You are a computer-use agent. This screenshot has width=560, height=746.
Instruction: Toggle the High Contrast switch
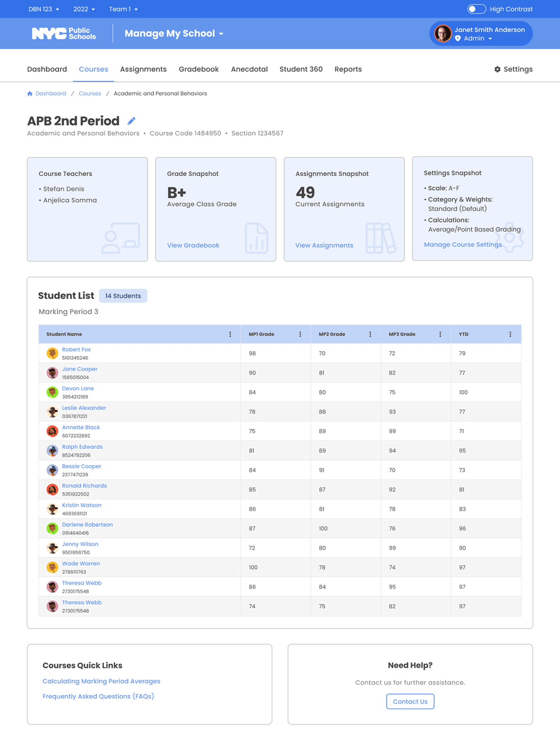[477, 9]
